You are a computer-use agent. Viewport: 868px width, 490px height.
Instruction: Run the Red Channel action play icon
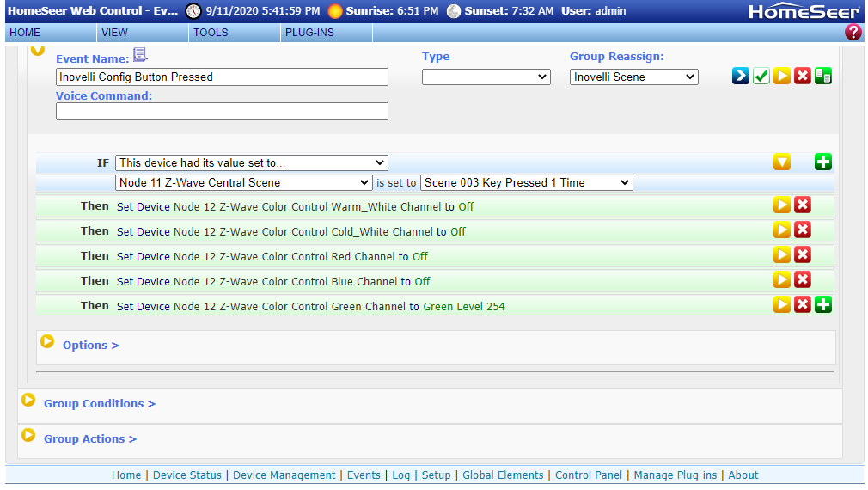coord(782,254)
